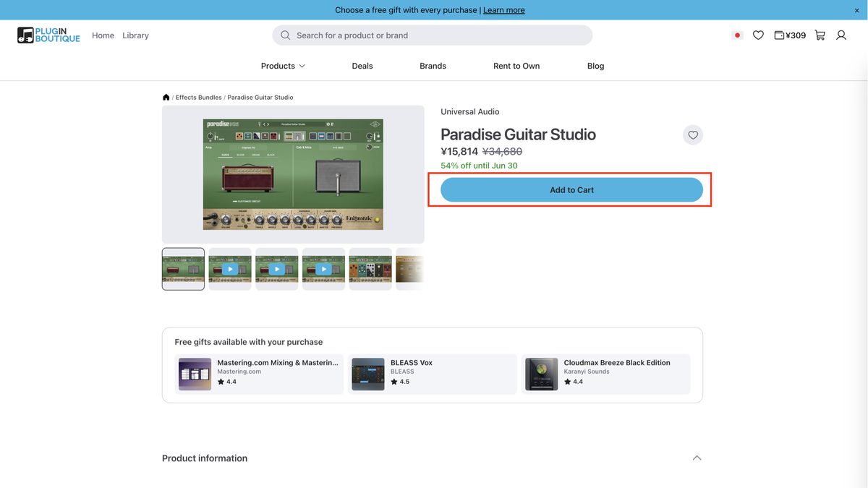The image size is (868, 488).
Task: Click the Learn more banner link
Action: coord(503,10)
